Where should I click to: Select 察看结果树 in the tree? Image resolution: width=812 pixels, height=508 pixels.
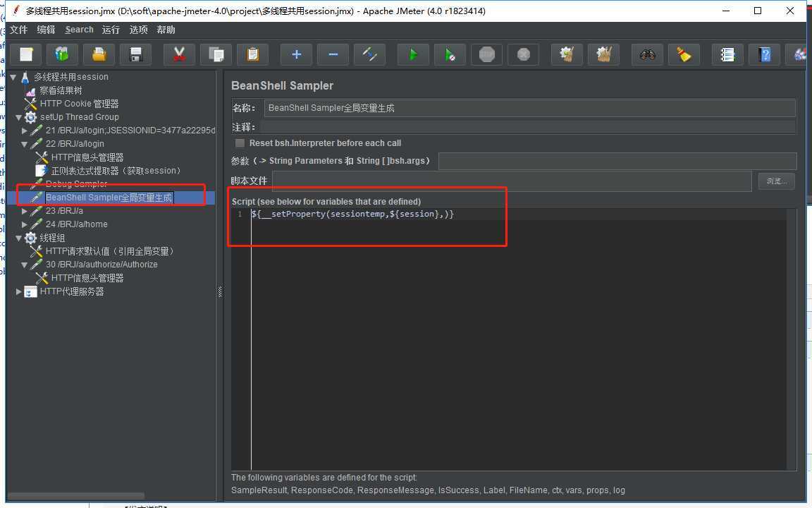(x=61, y=90)
